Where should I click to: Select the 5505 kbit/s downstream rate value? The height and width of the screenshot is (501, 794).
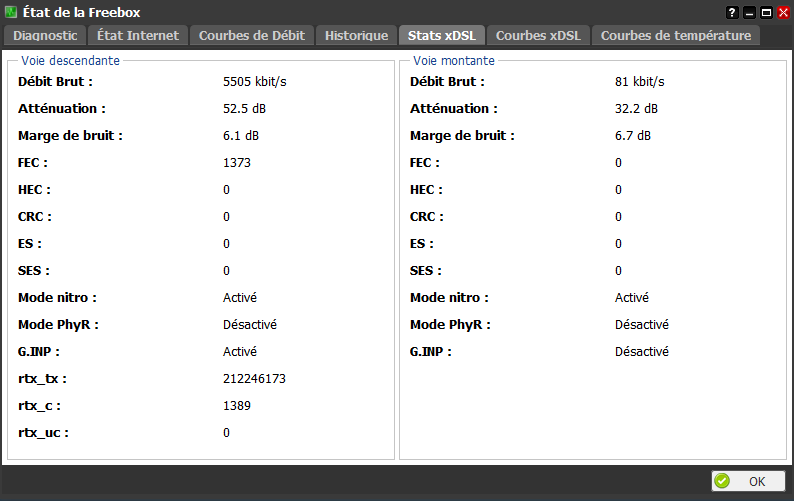click(255, 82)
